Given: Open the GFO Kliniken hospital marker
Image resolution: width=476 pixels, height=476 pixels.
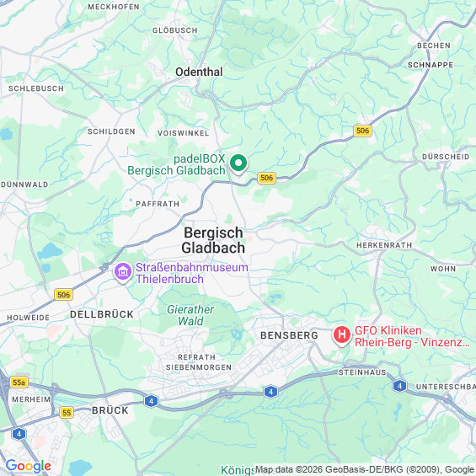Looking at the screenshot, I should [342, 336].
